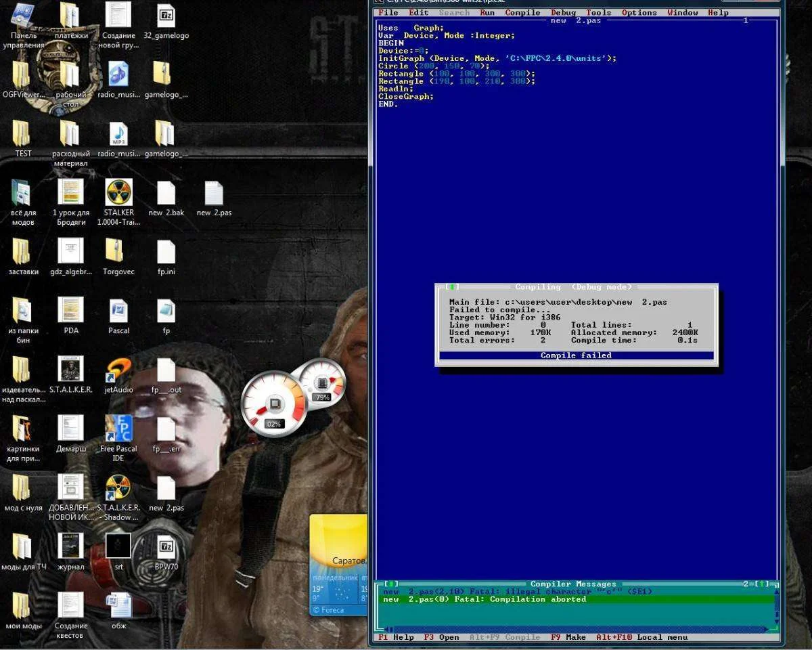Screen dimensions: 812x650
Task: Place cursor on the 'Uses Graph;' line
Action: (x=411, y=28)
